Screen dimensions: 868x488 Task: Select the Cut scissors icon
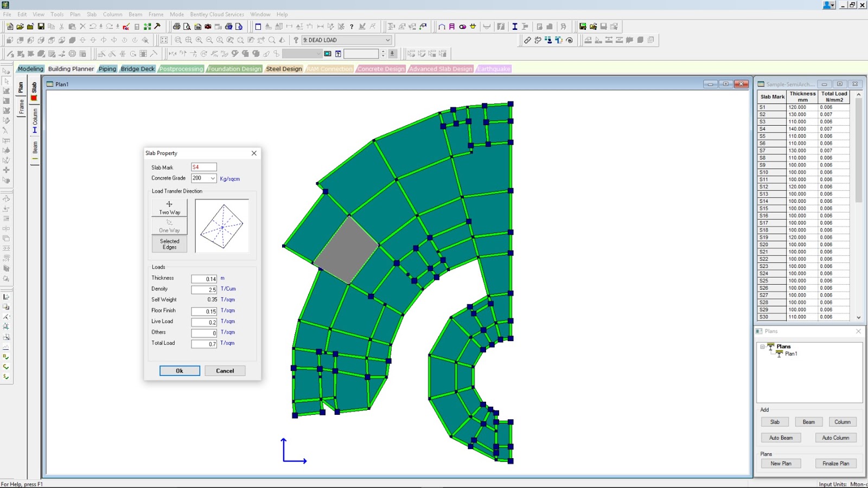[62, 26]
